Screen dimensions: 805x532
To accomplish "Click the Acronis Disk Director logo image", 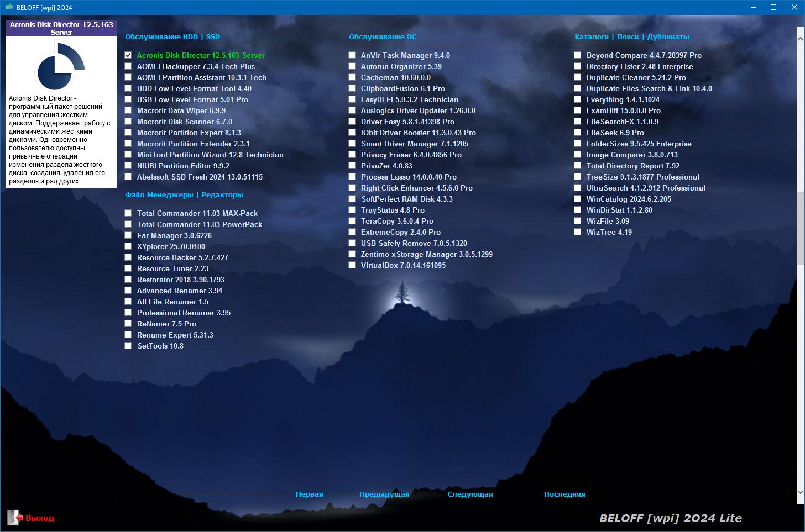I will [x=61, y=66].
